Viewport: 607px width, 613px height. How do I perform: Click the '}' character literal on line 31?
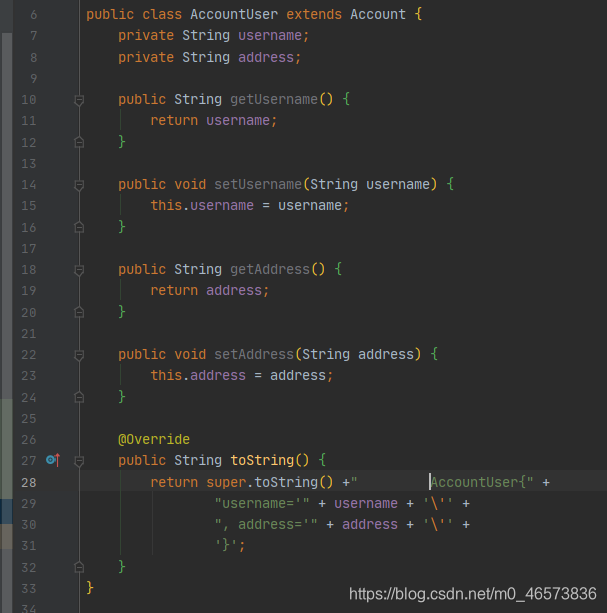226,545
